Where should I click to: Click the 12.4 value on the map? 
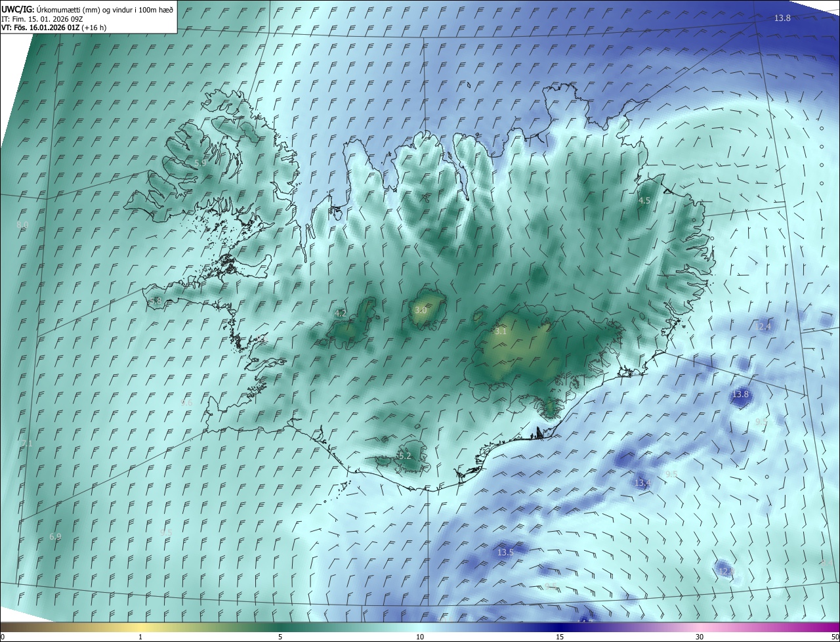pyautogui.click(x=763, y=326)
